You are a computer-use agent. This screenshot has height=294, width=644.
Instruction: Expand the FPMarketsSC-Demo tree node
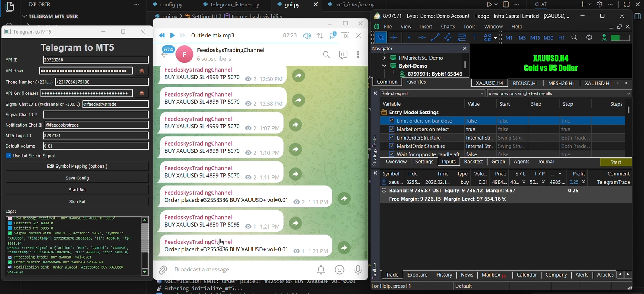(x=384, y=58)
